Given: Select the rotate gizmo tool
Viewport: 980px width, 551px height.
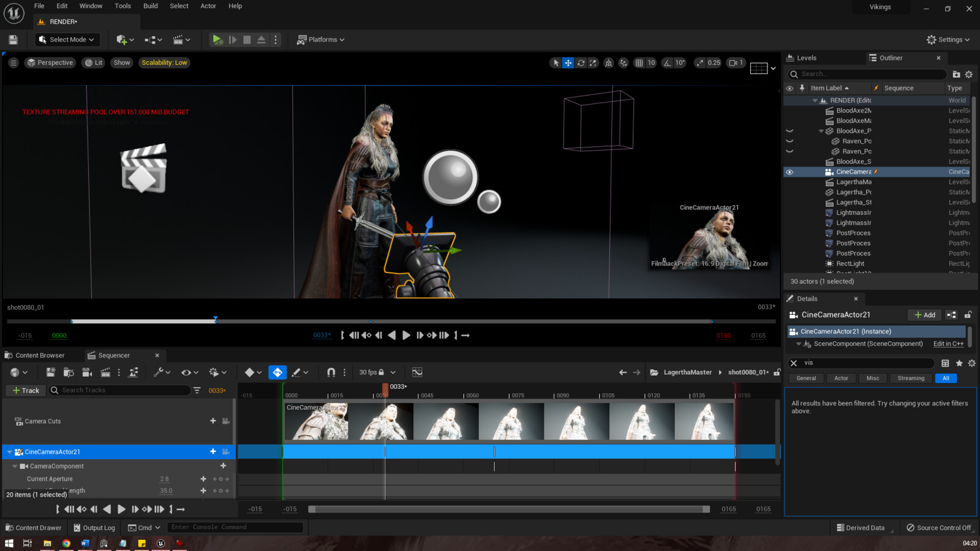Looking at the screenshot, I should [x=581, y=62].
